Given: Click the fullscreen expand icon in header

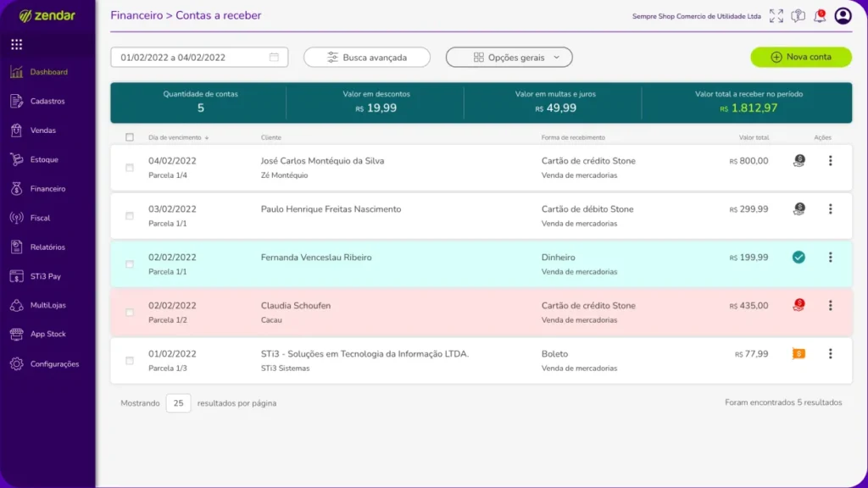Looking at the screenshot, I should pyautogui.click(x=776, y=15).
